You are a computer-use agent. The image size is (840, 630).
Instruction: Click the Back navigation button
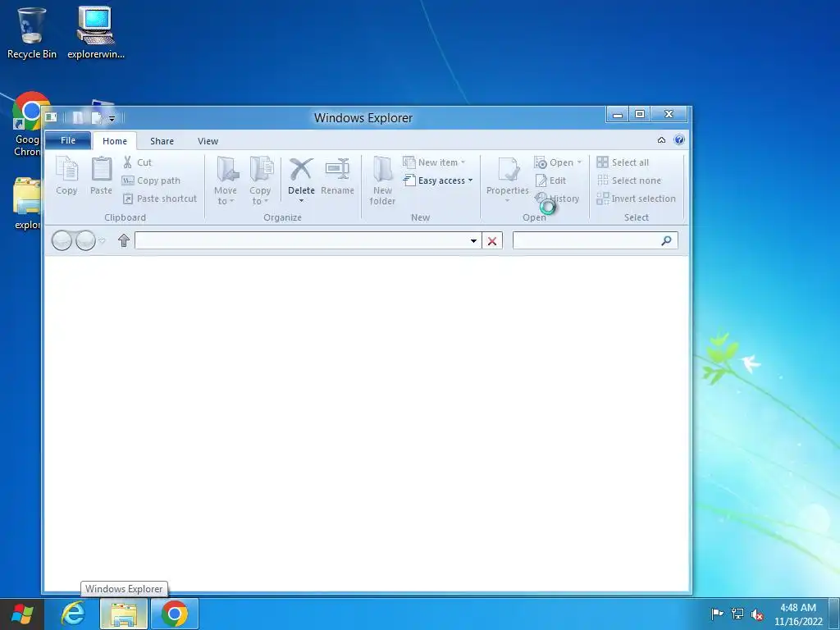tap(62, 240)
